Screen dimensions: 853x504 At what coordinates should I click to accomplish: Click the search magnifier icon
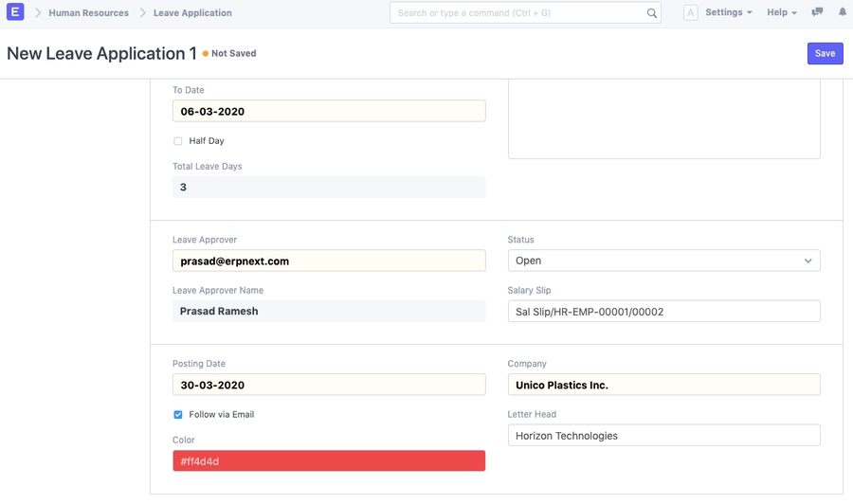tap(652, 13)
